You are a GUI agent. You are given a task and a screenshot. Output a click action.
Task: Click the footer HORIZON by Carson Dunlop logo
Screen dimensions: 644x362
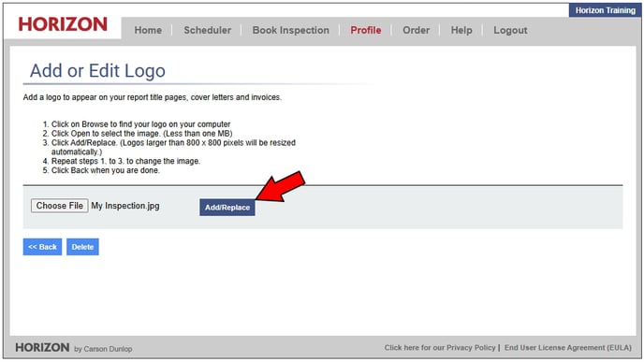pos(74,348)
